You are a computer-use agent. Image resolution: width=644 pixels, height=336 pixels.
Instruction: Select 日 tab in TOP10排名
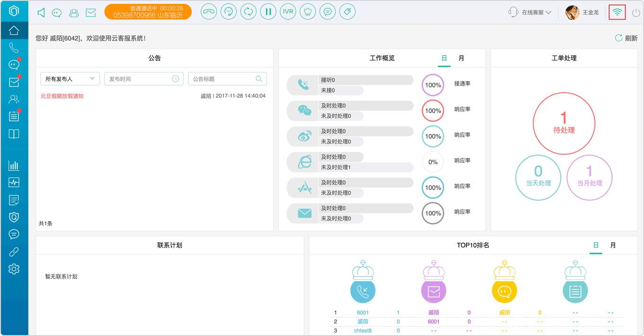tap(596, 246)
